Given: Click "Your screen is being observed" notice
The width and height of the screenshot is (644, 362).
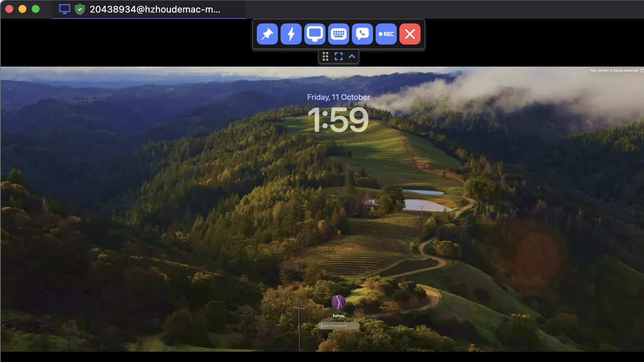Looking at the screenshot, I should (614, 70).
